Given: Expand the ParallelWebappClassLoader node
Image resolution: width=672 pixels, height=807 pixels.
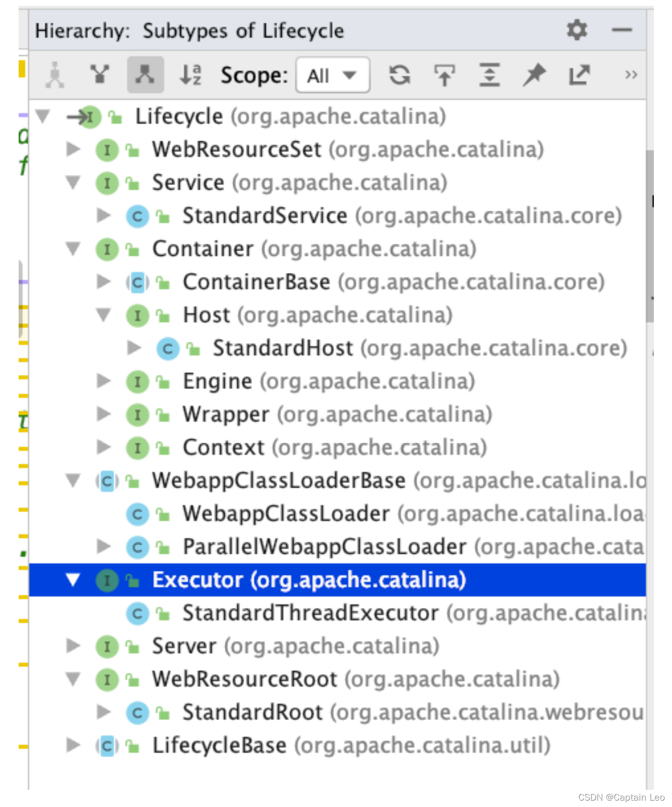Looking at the screenshot, I should click(103, 546).
